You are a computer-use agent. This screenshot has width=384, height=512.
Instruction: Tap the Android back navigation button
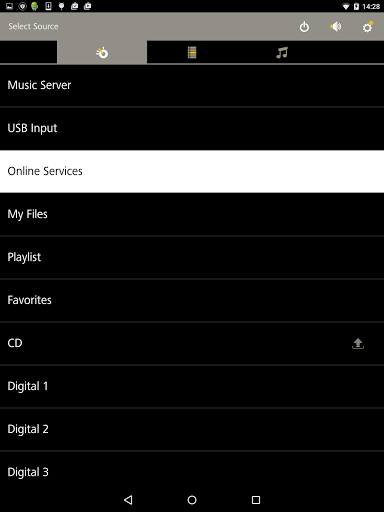coord(128,500)
